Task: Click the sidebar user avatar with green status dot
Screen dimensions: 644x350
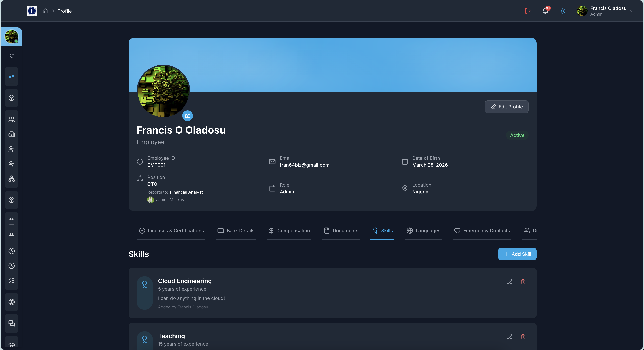Action: tap(12, 37)
